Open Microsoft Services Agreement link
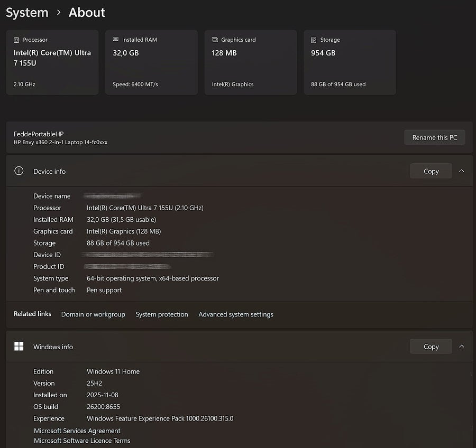The width and height of the screenshot is (476, 448). (x=77, y=431)
